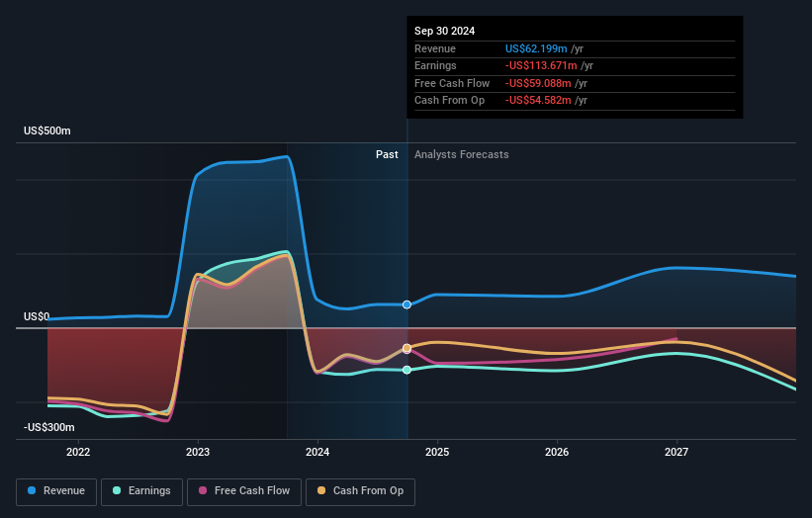Select the 2027 x-axis label
812x518 pixels.
pyautogui.click(x=677, y=453)
